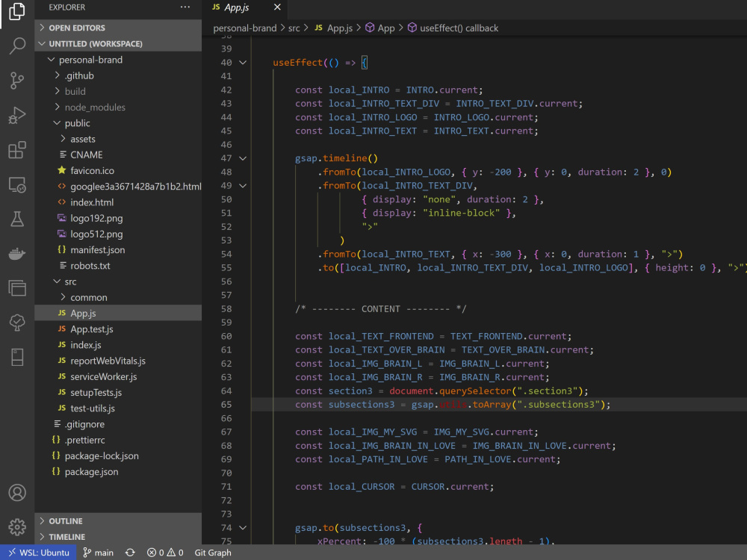This screenshot has width=747, height=560.
Task: Click the Accounts icon above the settings gear
Action: click(x=17, y=492)
